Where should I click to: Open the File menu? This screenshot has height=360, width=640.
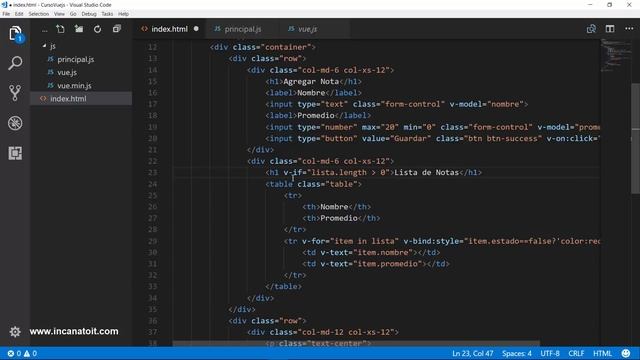[x=6, y=14]
